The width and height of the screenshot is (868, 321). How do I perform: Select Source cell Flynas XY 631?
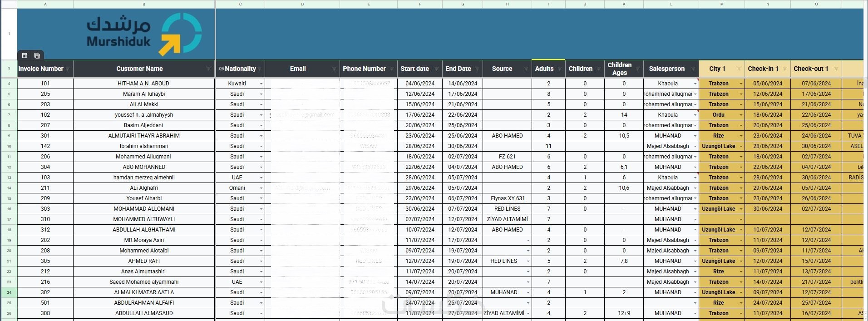tap(507, 198)
